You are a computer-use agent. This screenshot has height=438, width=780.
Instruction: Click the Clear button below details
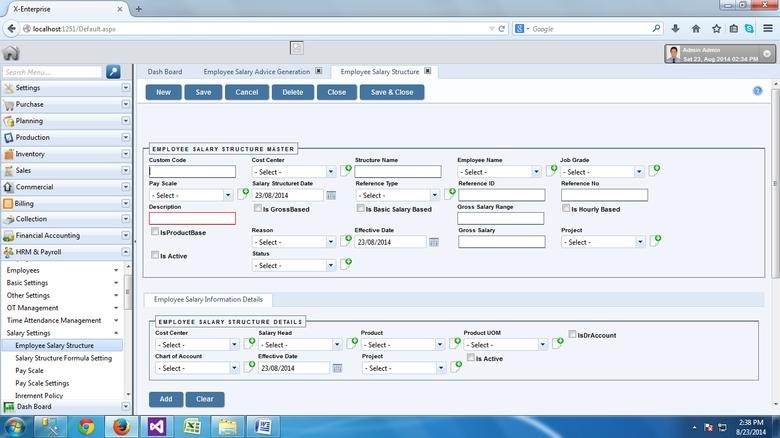pyautogui.click(x=204, y=399)
